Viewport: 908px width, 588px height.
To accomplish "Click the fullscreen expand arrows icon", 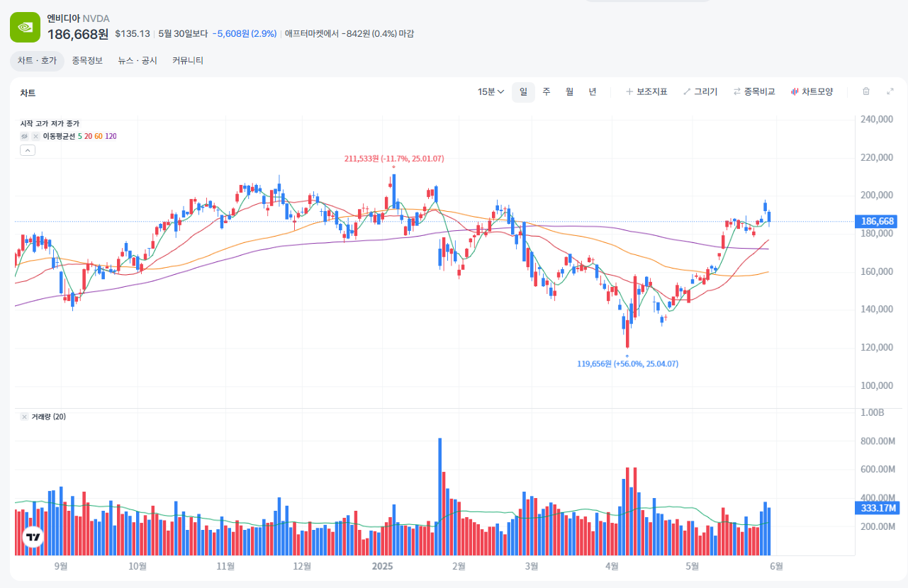I will point(890,91).
